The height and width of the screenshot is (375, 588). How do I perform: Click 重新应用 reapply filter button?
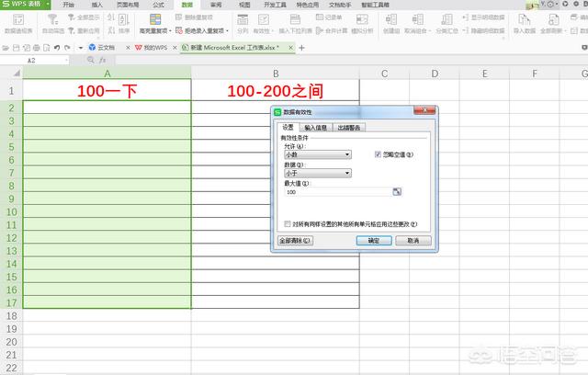(84, 30)
